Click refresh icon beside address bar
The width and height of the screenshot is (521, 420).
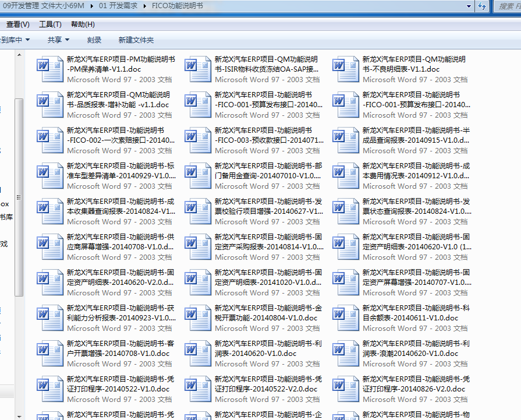point(482,6)
